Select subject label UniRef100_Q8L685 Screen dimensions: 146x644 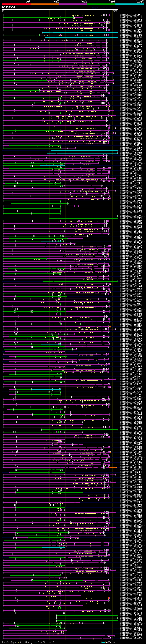pos(131,103)
